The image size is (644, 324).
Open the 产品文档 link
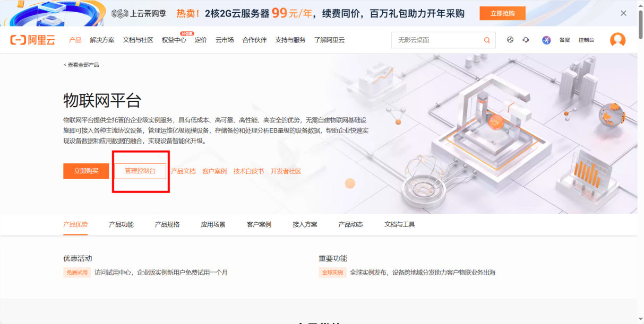183,171
